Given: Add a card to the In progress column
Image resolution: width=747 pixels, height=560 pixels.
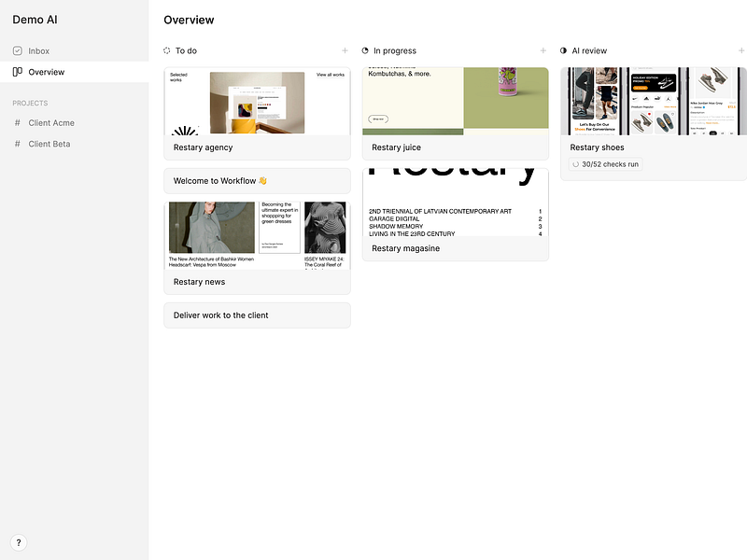Looking at the screenshot, I should (x=543, y=50).
